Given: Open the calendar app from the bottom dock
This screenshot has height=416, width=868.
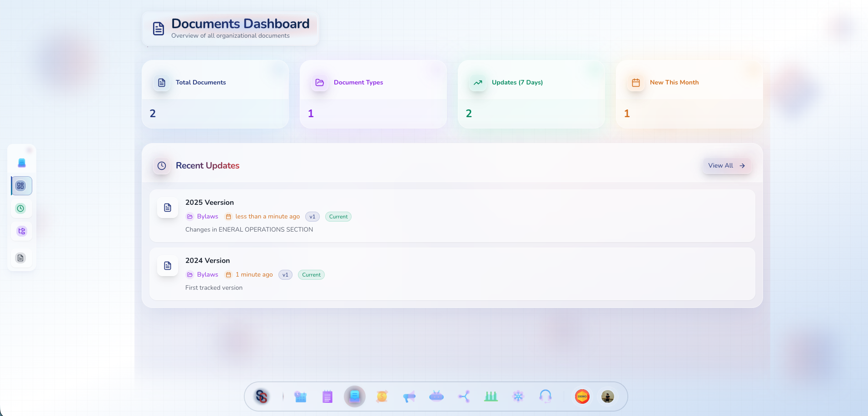Looking at the screenshot, I should (300, 396).
